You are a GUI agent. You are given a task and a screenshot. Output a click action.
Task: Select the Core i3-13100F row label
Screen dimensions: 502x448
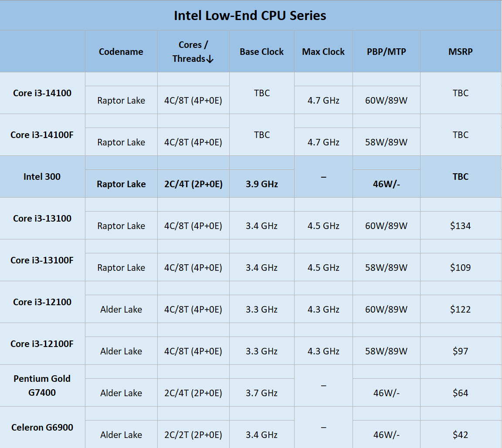click(42, 260)
